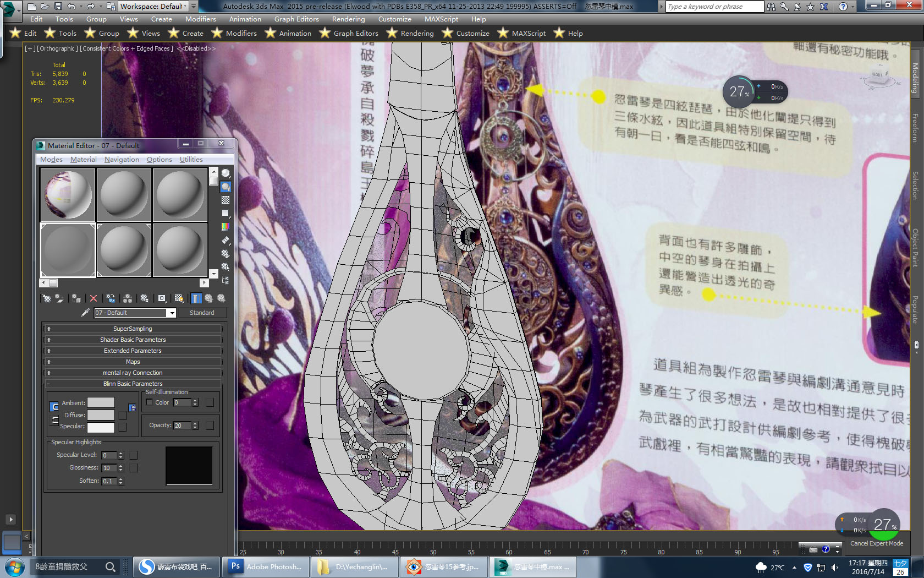Click Put to Library icon
924x578 pixels.
coord(145,298)
